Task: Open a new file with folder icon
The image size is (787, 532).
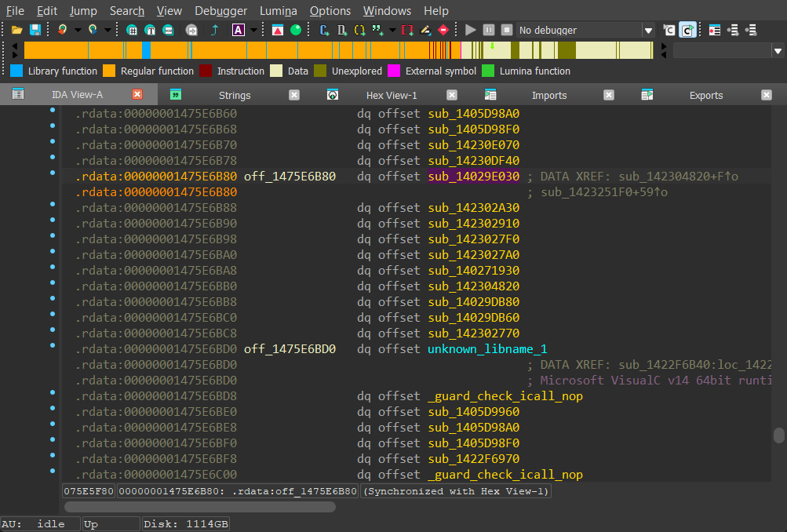Action: click(17, 30)
